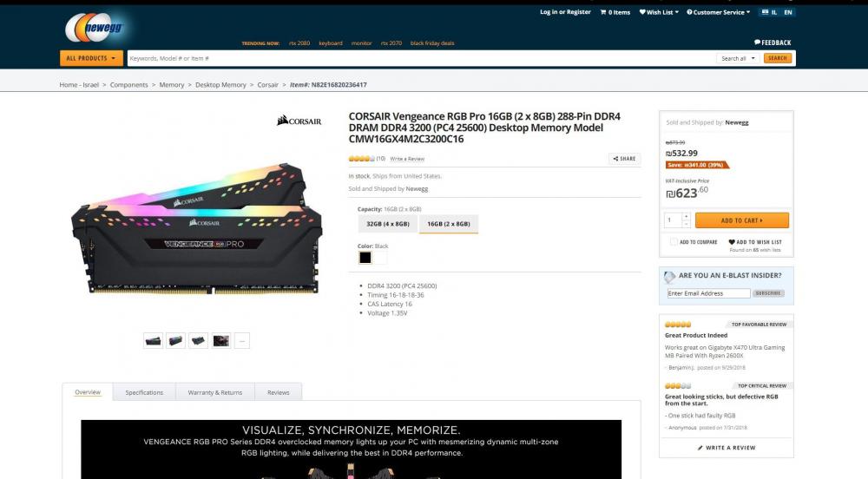Screen dimensions: 868x479
Task: Select the 16GB (2 x 8GB) capacity option
Action: pyautogui.click(x=449, y=224)
